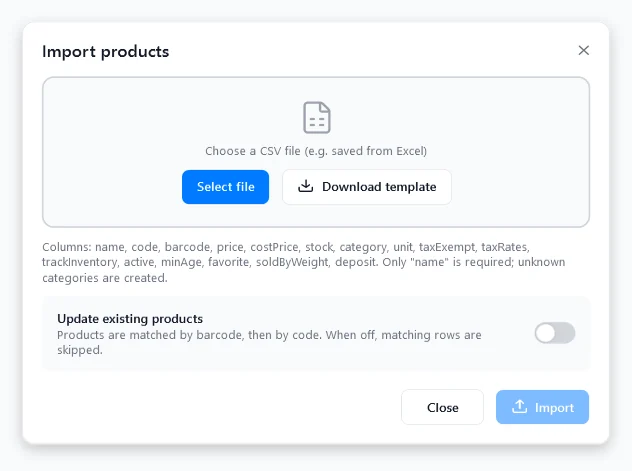Close the Import products dialog with X
The height and width of the screenshot is (471, 632).
point(583,50)
